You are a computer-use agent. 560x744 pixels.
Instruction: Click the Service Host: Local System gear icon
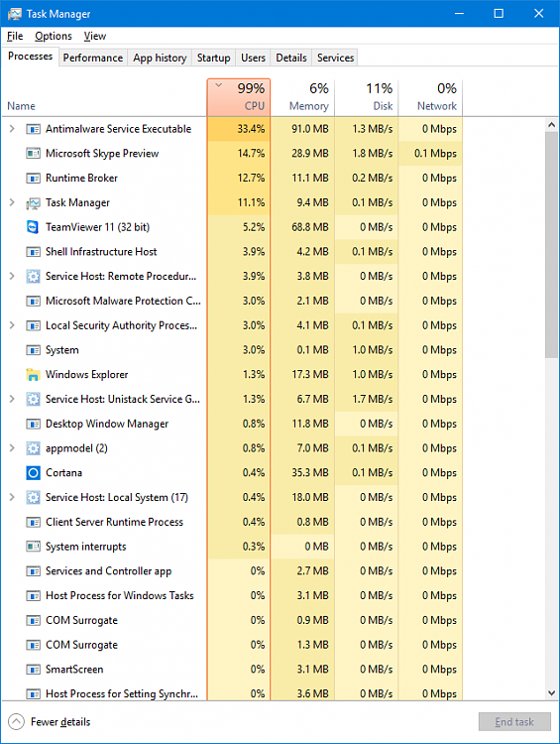[x=33, y=497]
